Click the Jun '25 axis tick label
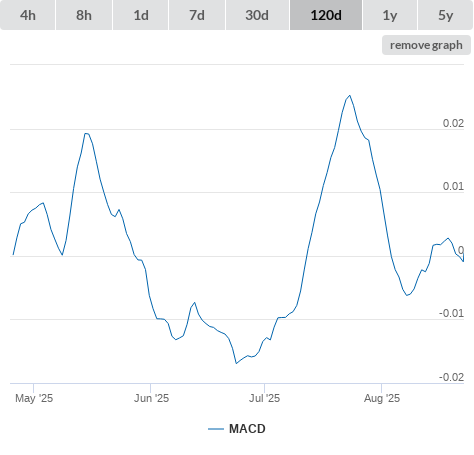474x455 pixels. coord(151,398)
